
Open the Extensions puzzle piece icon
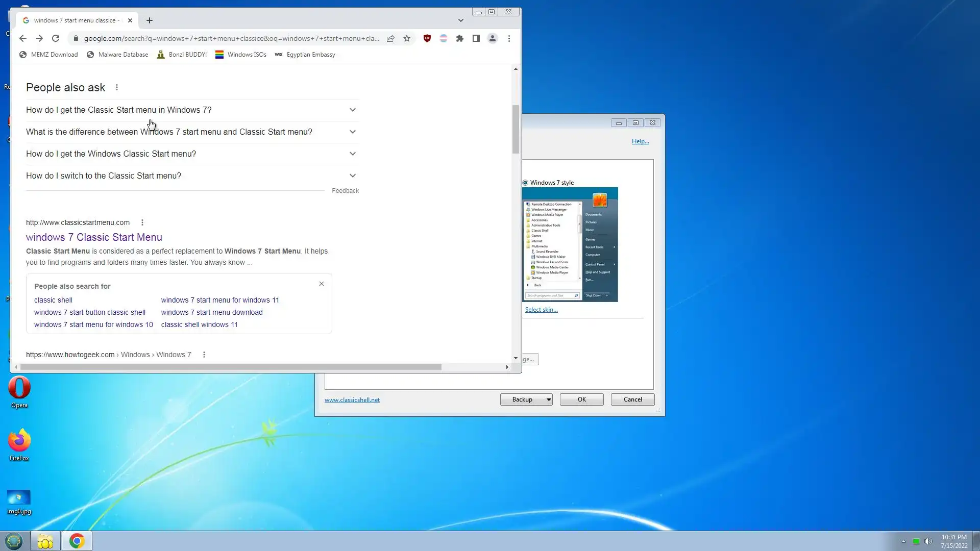click(460, 38)
